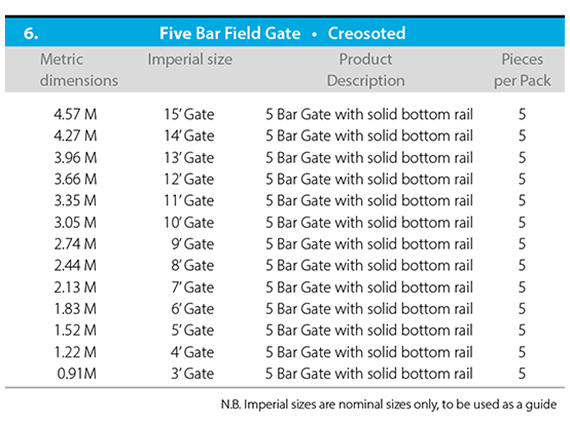The height and width of the screenshot is (425, 570).
Task: Select the 4.57 M metric value
Action: (76, 114)
